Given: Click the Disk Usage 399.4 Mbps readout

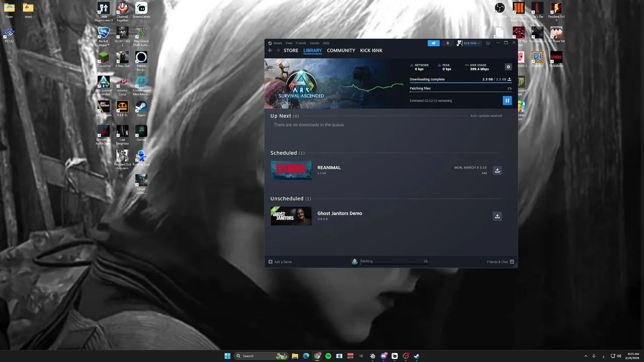Looking at the screenshot, I should (x=477, y=67).
